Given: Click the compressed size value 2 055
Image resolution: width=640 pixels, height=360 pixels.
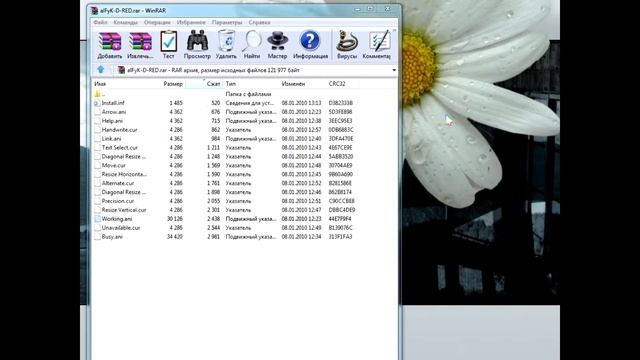Looking at the screenshot, I should click(213, 201).
